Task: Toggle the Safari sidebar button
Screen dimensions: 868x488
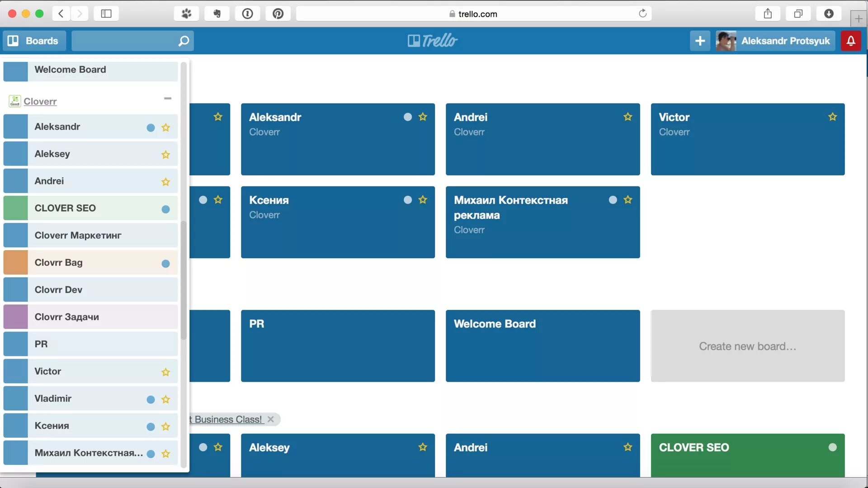Action: [x=106, y=14]
